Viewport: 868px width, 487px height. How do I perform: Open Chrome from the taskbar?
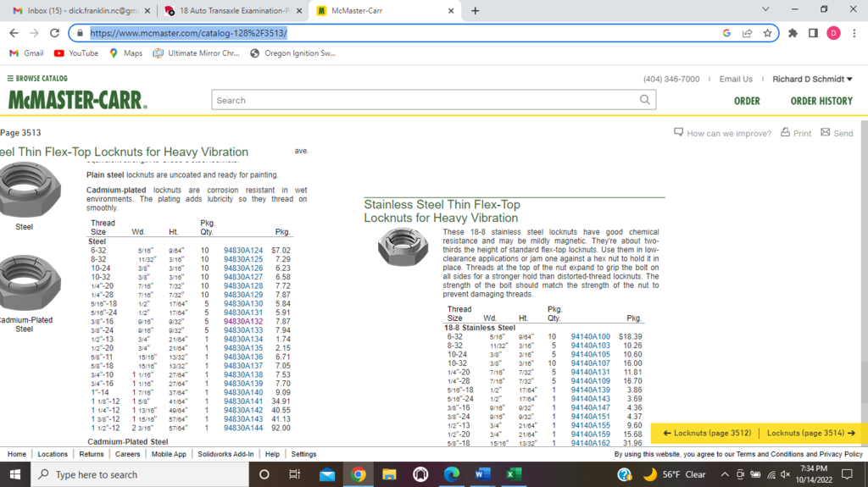pyautogui.click(x=359, y=474)
